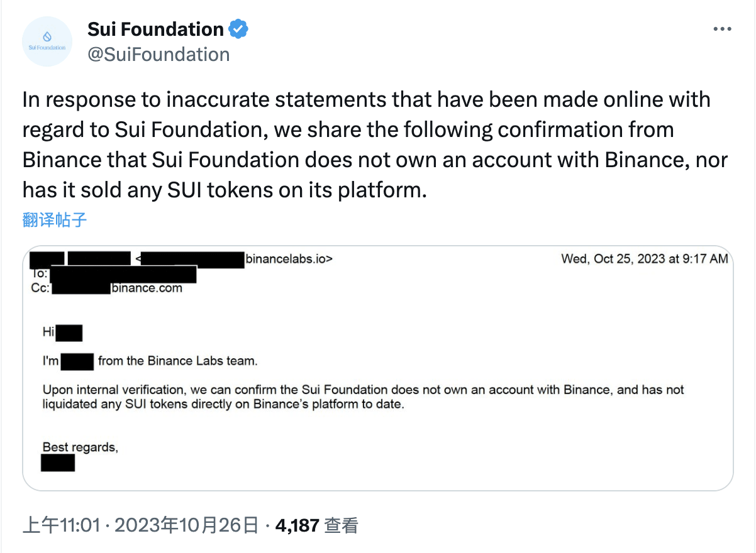Select the tweet text about Binance confirmation

click(365, 145)
